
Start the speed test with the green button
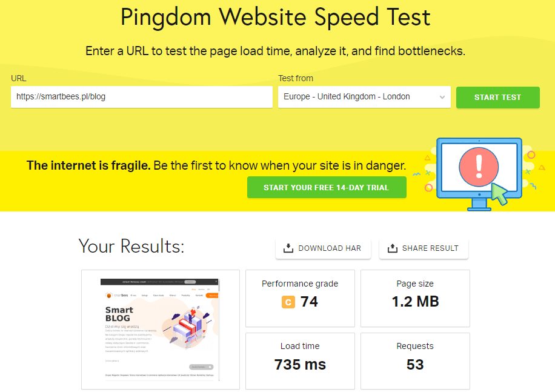497,98
